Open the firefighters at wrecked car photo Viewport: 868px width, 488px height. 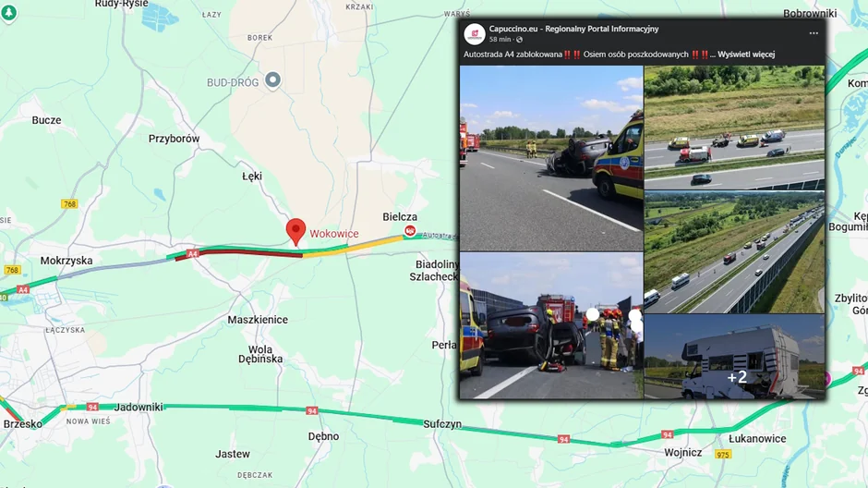tap(551, 325)
